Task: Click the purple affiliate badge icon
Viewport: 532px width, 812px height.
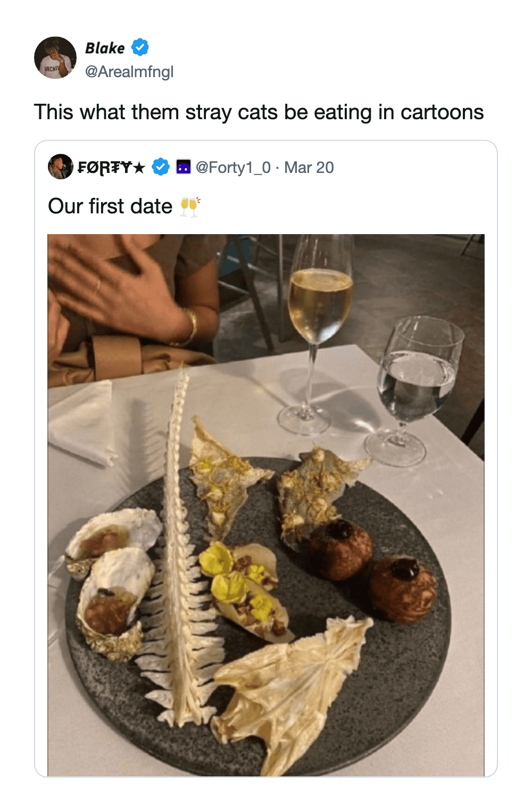Action: pyautogui.click(x=184, y=167)
